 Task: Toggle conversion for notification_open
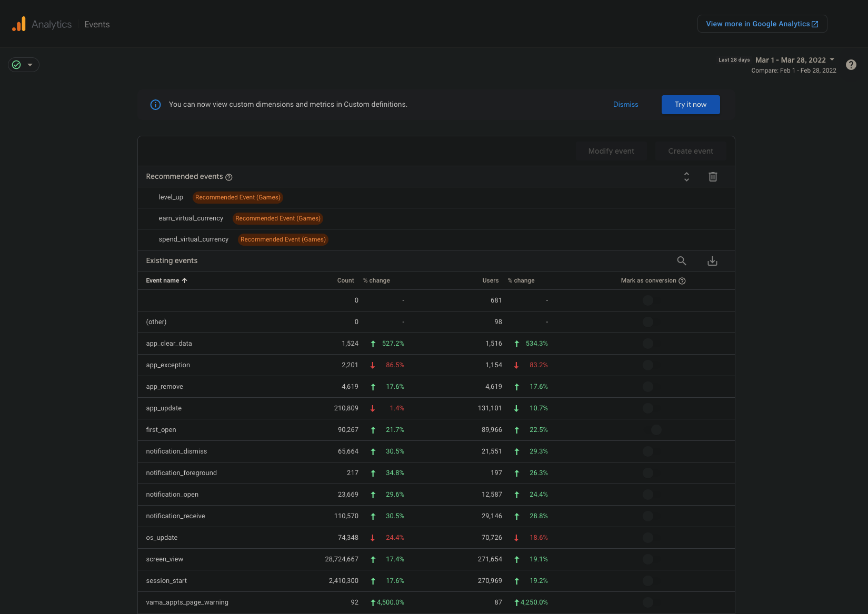(x=648, y=495)
